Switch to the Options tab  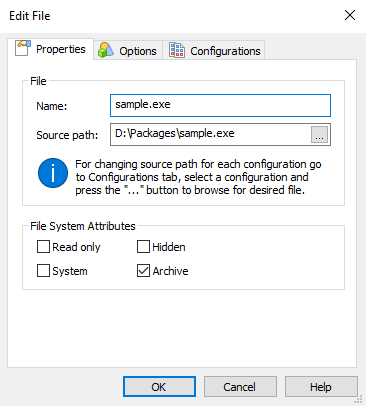(128, 51)
